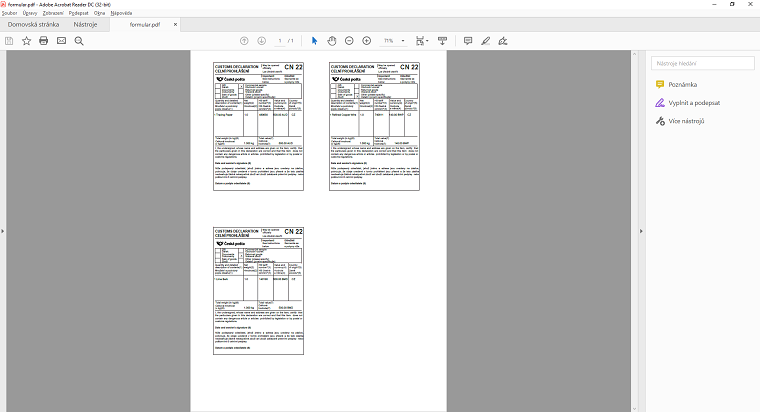Zoom out with the minus button
The width and height of the screenshot is (760, 412).
(350, 41)
